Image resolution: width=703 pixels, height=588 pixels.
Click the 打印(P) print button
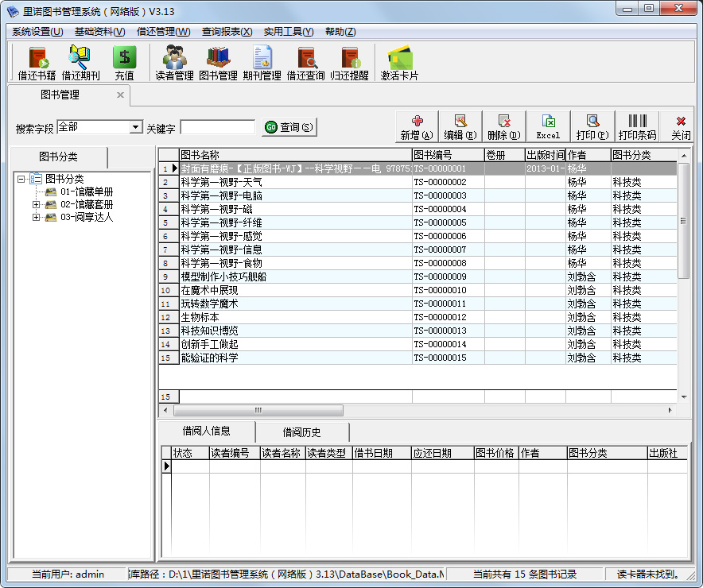pos(592,126)
